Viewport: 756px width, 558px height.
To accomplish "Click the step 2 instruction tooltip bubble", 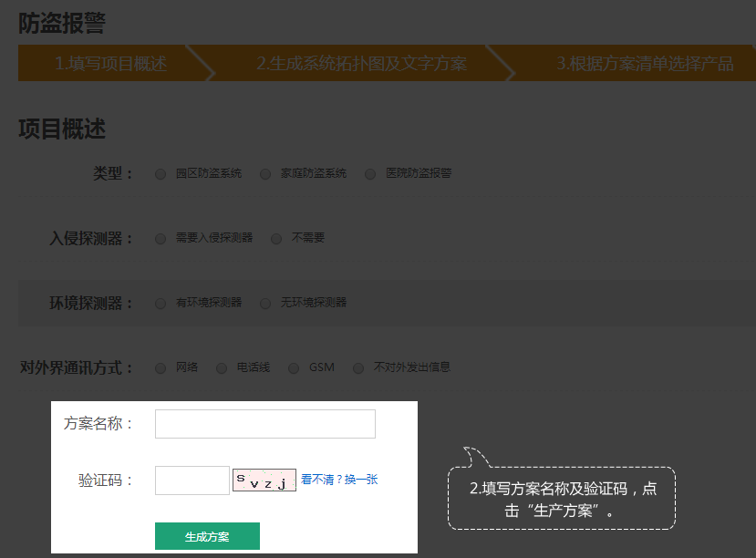I will 562,498.
